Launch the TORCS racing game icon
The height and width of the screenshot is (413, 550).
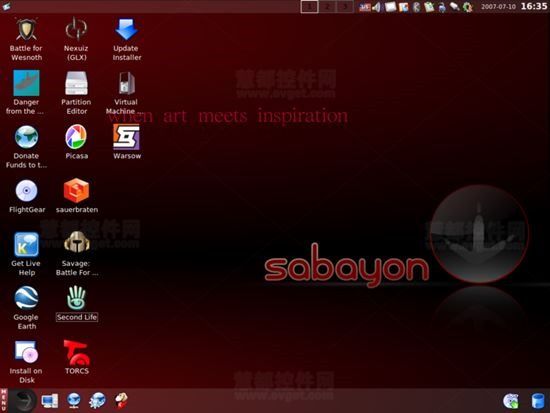(77, 352)
